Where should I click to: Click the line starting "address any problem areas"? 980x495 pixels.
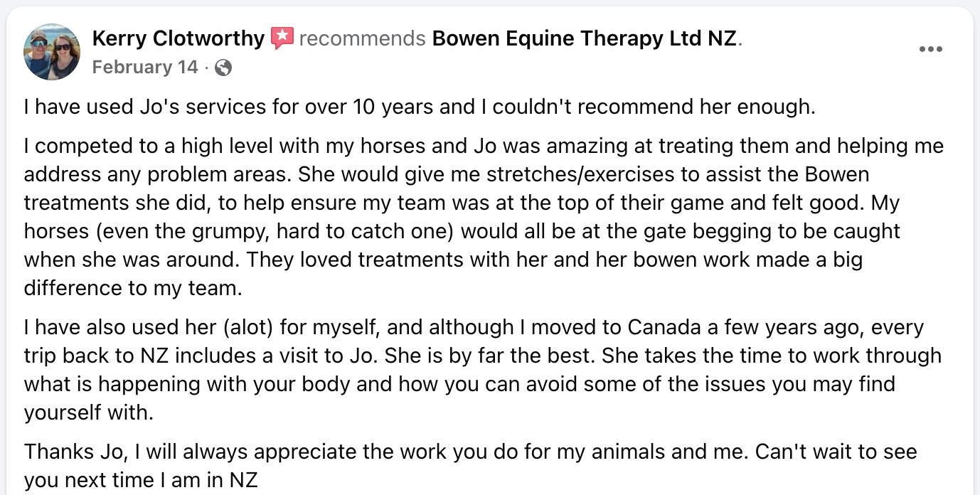(446, 174)
